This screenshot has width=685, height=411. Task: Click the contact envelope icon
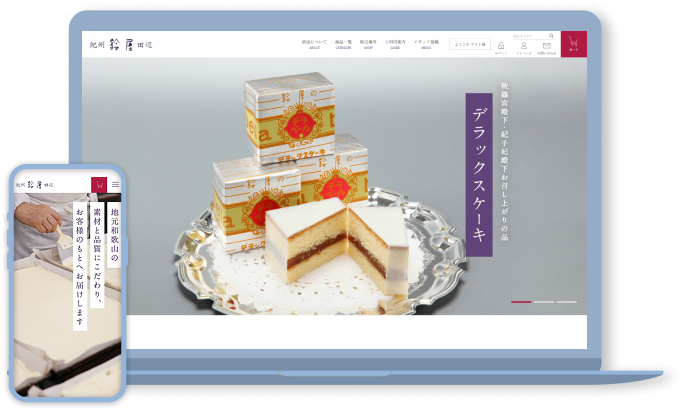point(547,48)
